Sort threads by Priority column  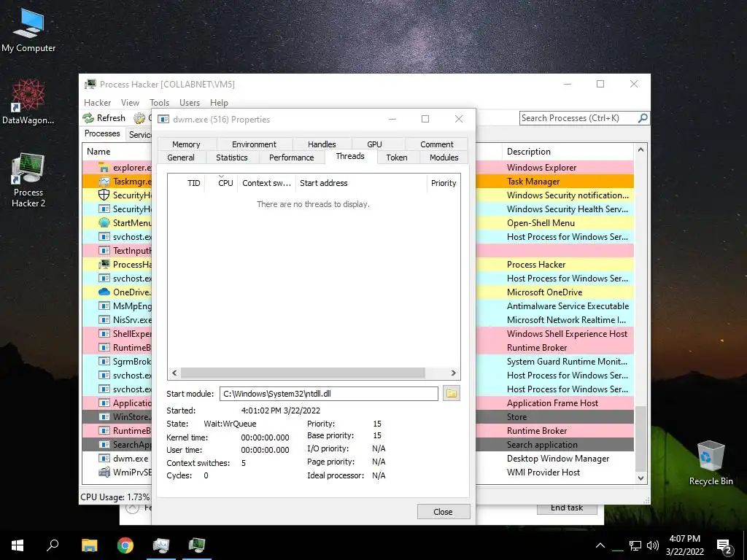(x=443, y=183)
